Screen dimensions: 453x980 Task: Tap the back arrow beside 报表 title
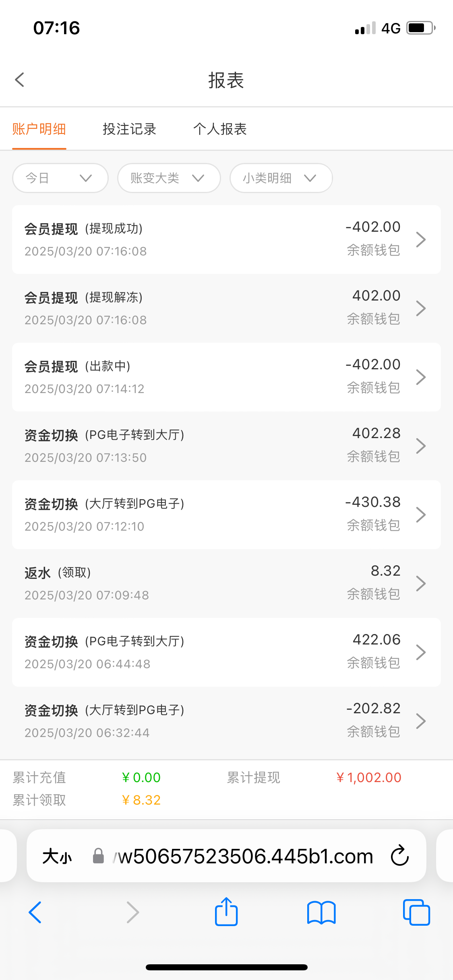[20, 80]
